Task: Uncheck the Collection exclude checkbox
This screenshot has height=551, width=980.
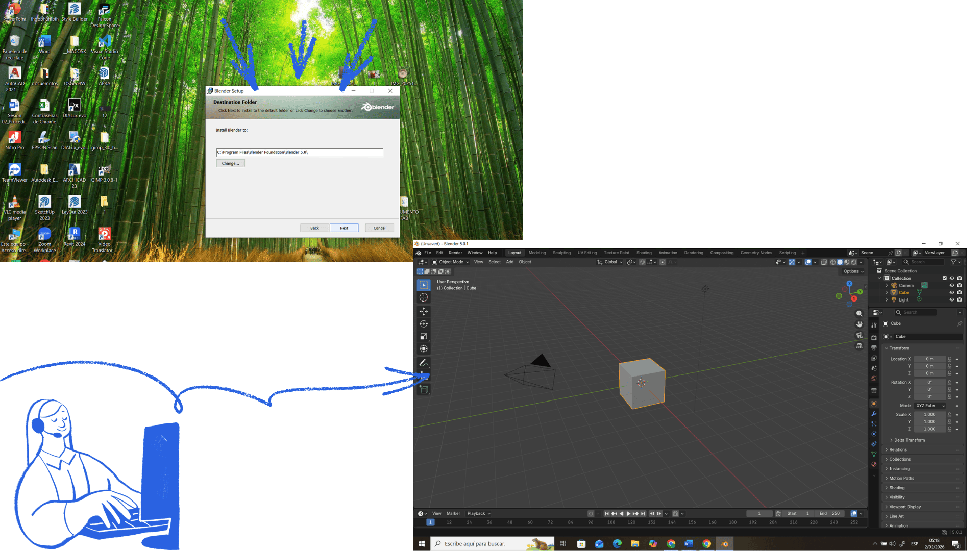Action: click(x=944, y=278)
